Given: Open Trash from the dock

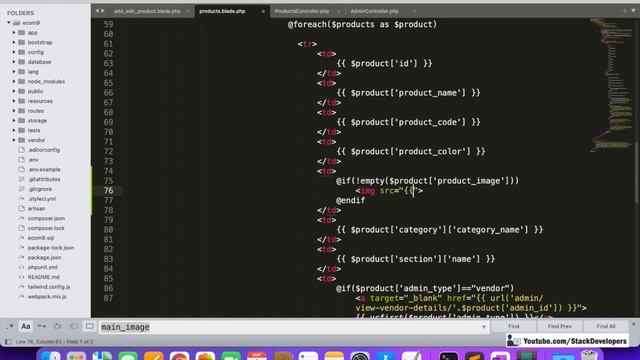Looking at the screenshot, I should pyautogui.click(x=589, y=356).
